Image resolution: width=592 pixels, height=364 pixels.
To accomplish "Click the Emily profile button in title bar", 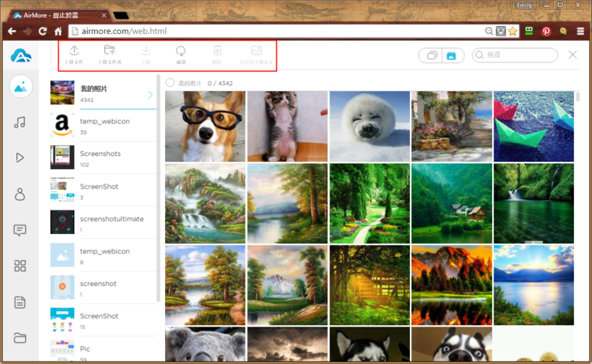I will 525,5.
